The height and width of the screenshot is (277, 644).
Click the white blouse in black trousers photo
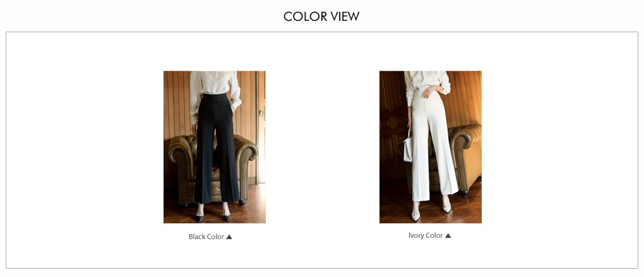[x=215, y=88]
